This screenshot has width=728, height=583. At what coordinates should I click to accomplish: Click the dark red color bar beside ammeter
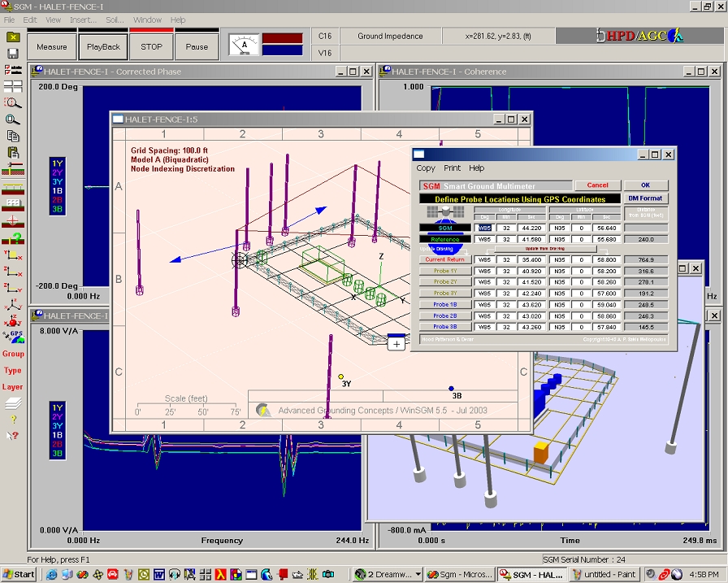tap(282, 38)
